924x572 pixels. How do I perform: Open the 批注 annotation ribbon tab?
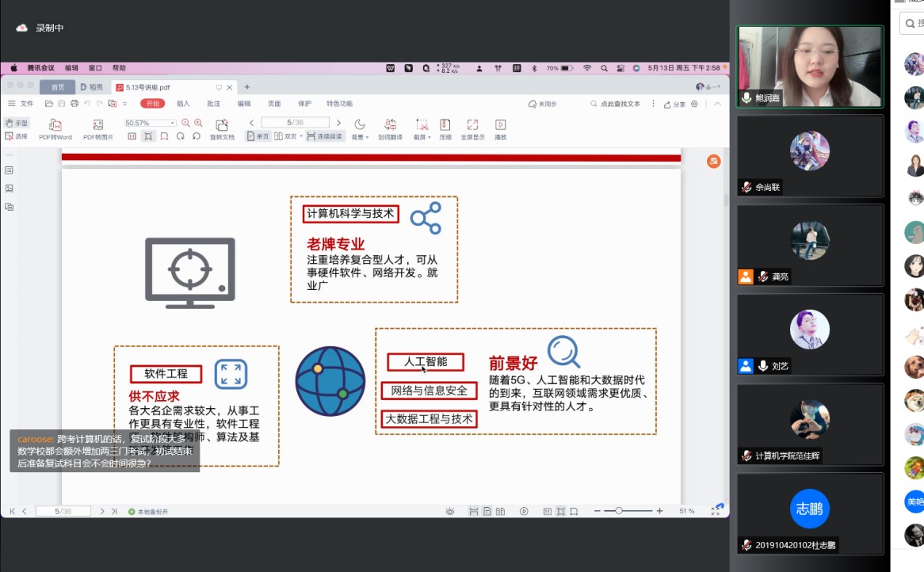pyautogui.click(x=214, y=104)
